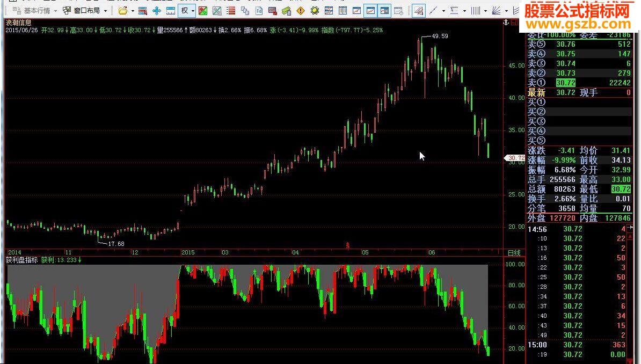Click the red chart with checkmark icon
Viewport: 641px width, 364px height.
[x=273, y=11]
